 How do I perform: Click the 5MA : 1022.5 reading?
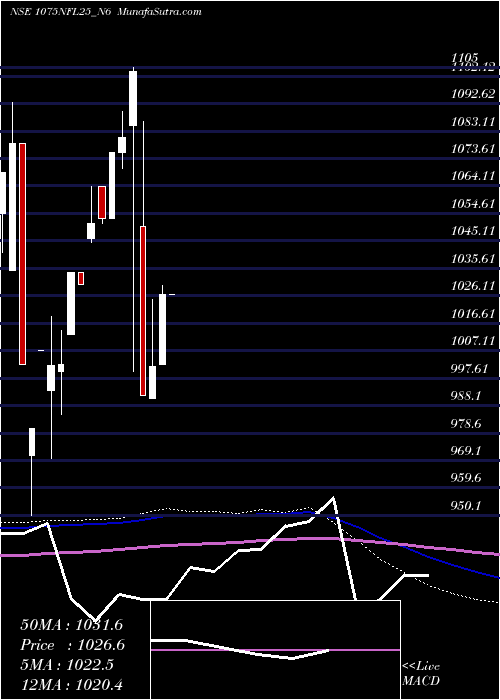coord(66,665)
